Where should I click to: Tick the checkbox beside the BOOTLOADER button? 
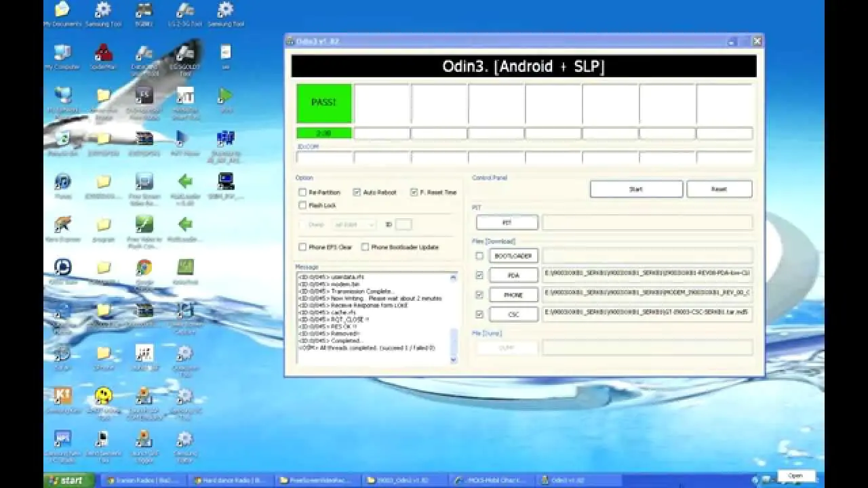pos(479,256)
